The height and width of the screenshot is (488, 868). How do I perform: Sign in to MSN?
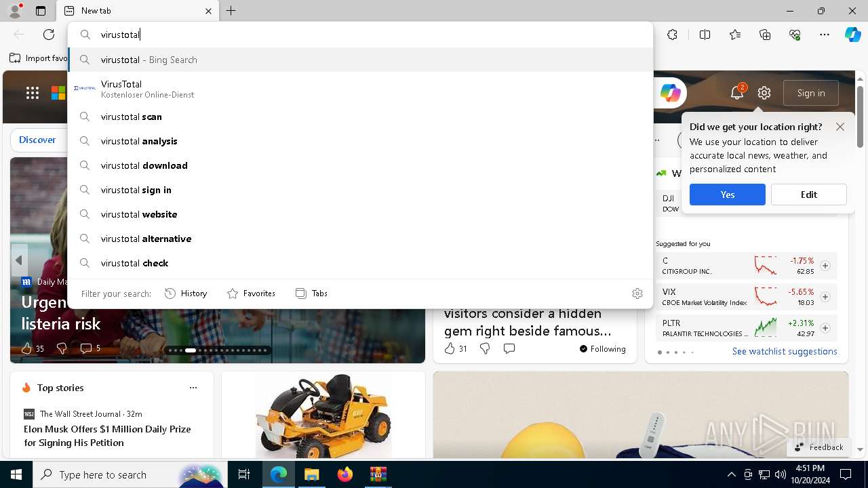[x=811, y=93]
